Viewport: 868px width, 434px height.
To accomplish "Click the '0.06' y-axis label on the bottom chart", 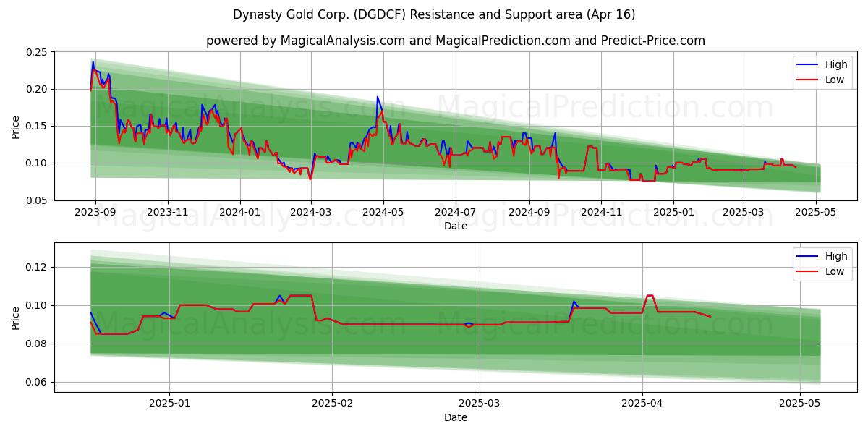I will tap(36, 383).
